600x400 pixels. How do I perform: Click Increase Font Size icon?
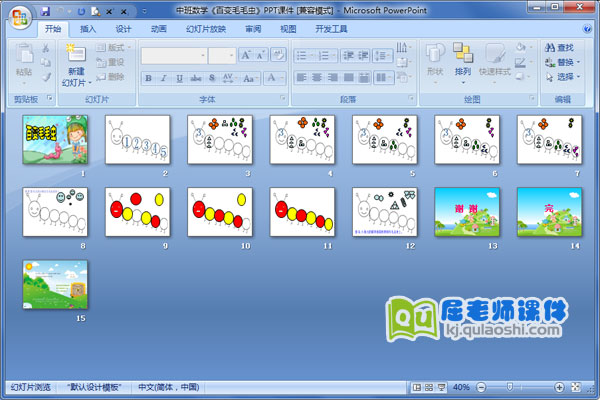coord(245,56)
